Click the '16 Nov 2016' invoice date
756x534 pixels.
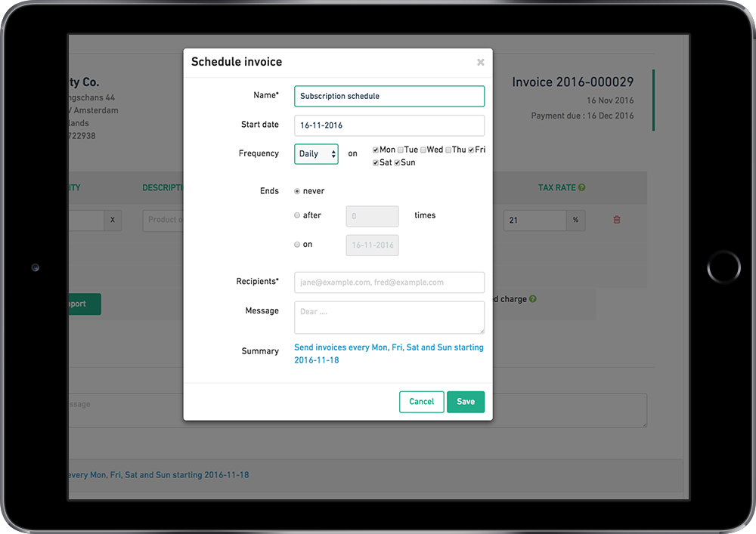610,100
